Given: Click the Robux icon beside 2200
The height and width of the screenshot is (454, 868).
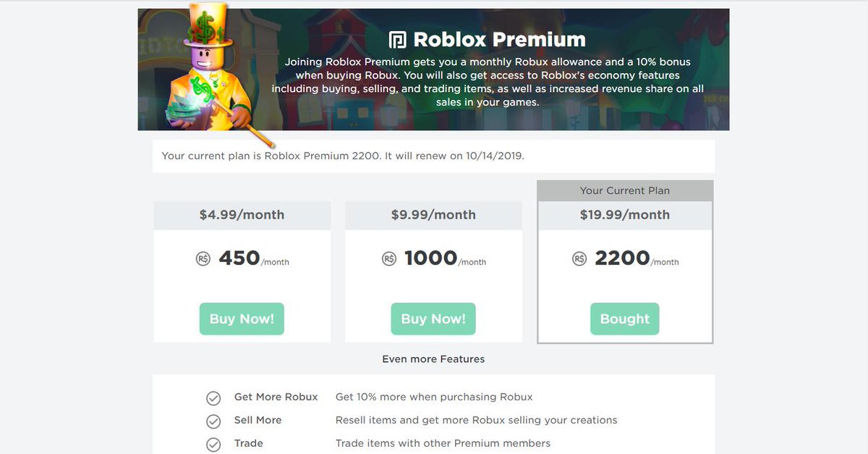Looking at the screenshot, I should (579, 258).
